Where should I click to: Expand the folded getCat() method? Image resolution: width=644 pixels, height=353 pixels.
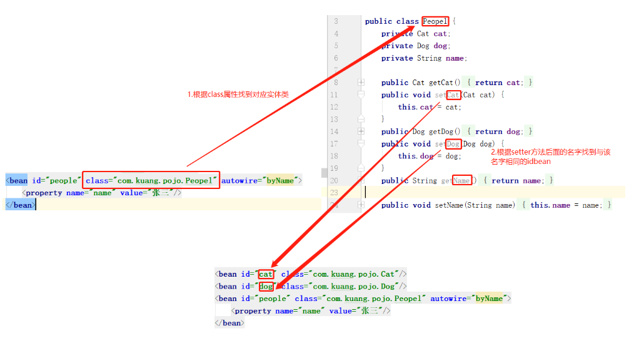(361, 83)
